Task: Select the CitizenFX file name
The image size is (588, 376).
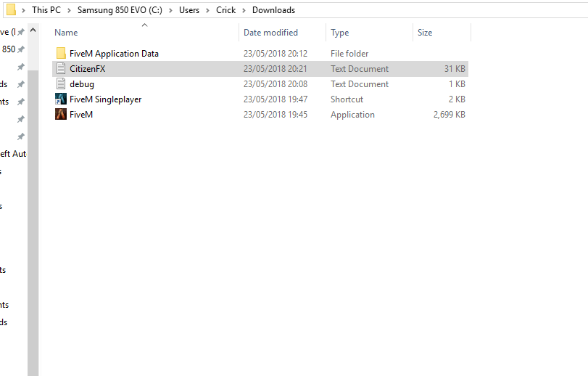Action: 88,69
